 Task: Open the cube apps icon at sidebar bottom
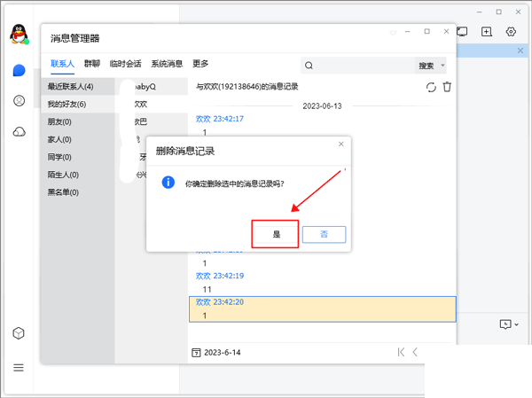coord(19,333)
